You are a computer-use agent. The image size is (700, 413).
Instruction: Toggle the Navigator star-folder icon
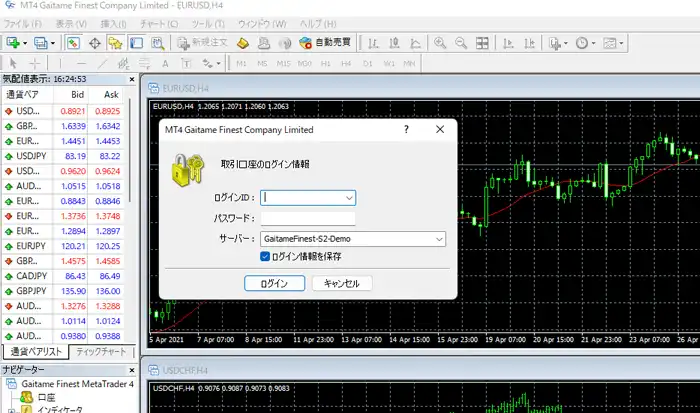coord(115,43)
